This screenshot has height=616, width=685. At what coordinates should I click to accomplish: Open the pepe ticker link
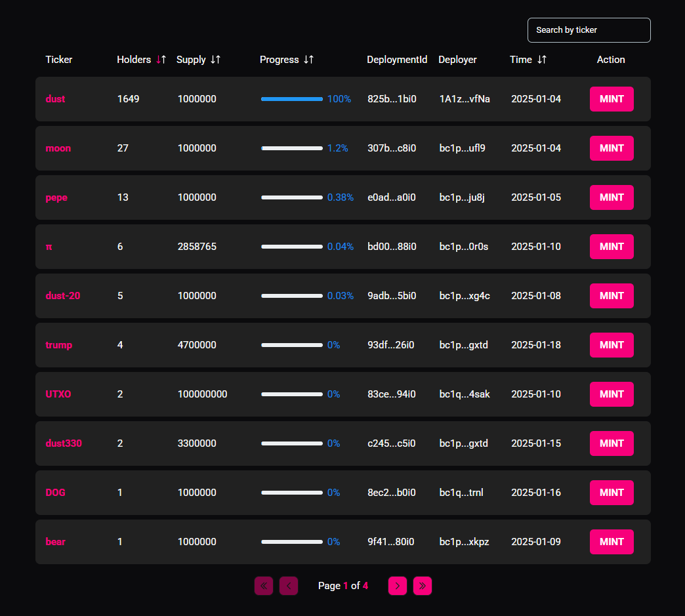click(x=56, y=197)
